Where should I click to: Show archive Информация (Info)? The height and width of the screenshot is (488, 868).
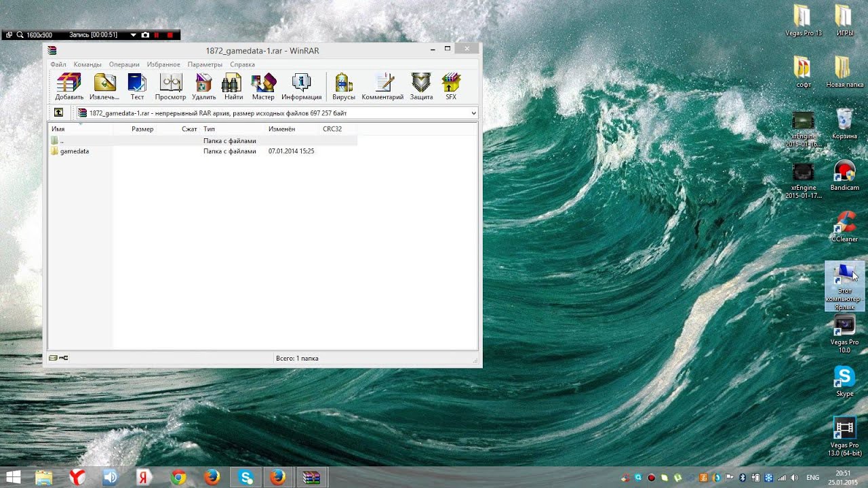pos(301,86)
